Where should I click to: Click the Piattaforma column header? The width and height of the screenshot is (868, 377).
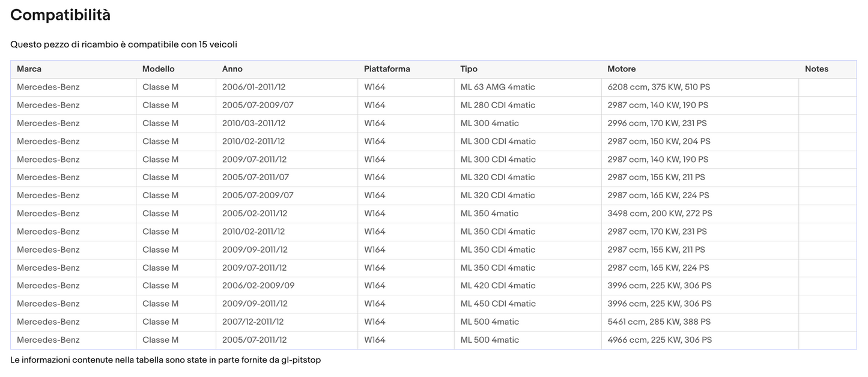tap(387, 69)
